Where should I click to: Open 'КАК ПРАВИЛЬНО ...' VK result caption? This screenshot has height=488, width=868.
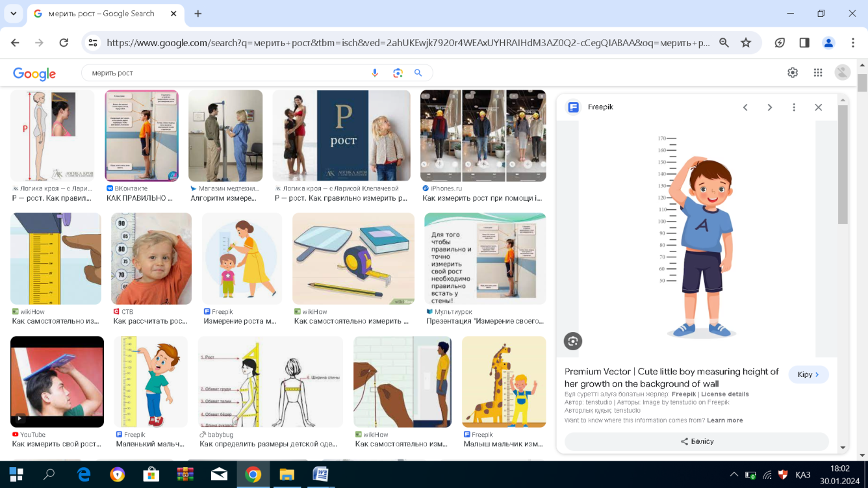click(140, 198)
